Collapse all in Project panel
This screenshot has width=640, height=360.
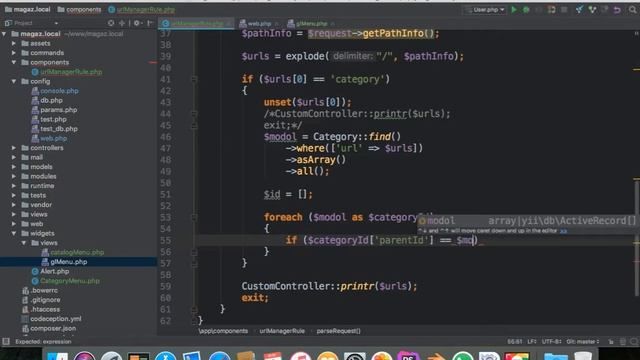[122, 23]
